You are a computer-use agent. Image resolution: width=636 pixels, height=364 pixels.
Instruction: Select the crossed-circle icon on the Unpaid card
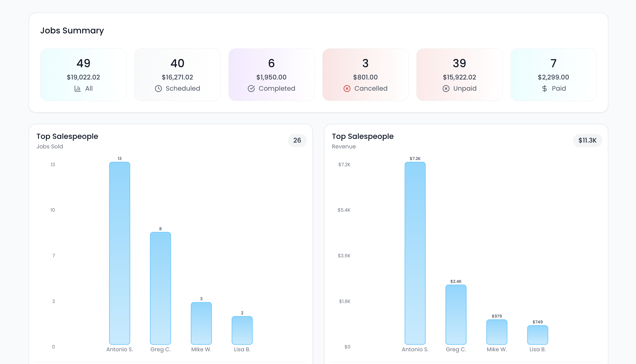click(446, 89)
